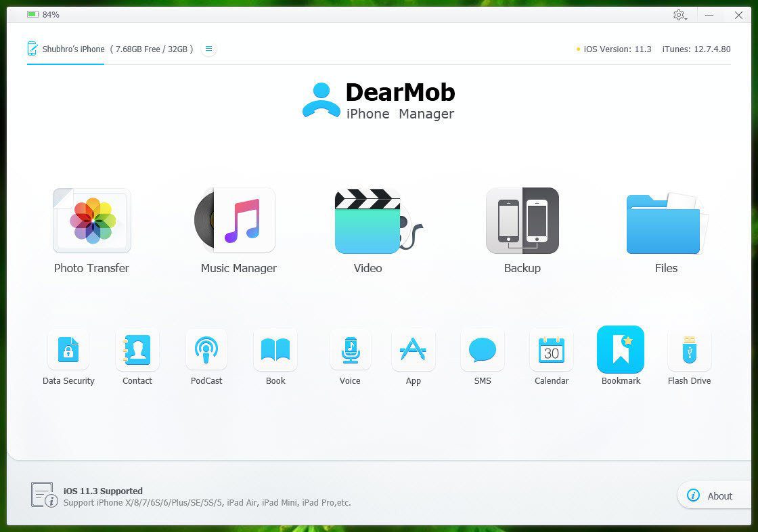Click the battery indicator icon

tap(33, 14)
